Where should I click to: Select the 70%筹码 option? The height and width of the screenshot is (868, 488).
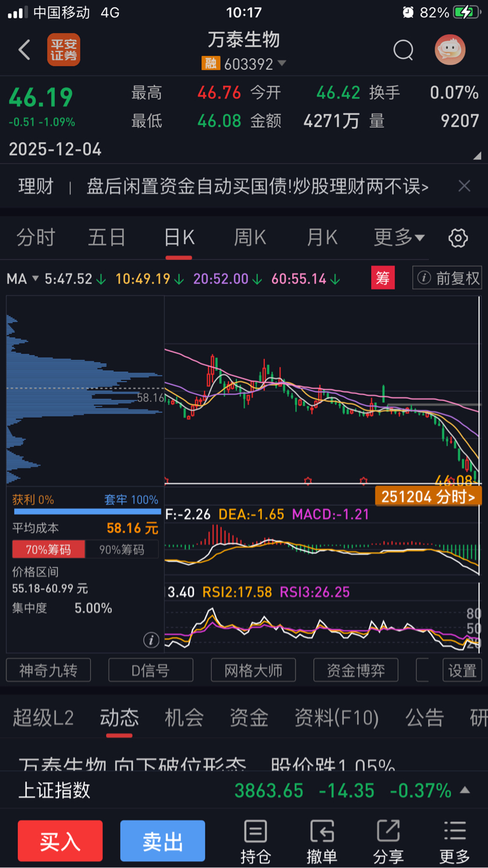(x=48, y=550)
